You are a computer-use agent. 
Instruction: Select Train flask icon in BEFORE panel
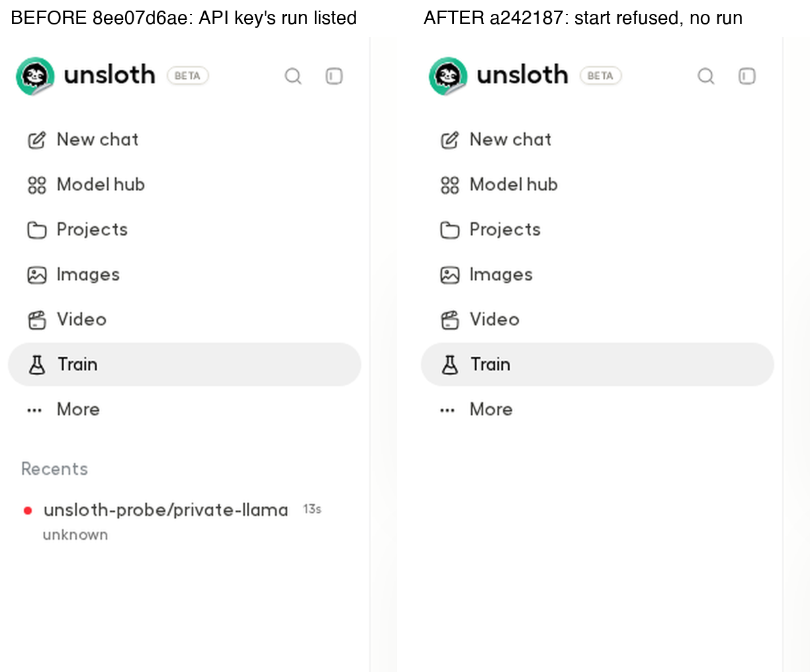click(37, 364)
